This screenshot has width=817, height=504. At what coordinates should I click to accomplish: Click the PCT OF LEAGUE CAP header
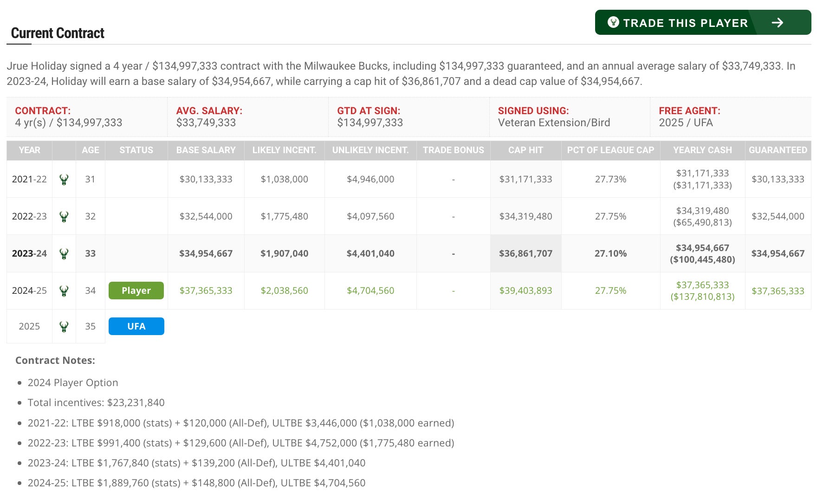[x=610, y=150]
